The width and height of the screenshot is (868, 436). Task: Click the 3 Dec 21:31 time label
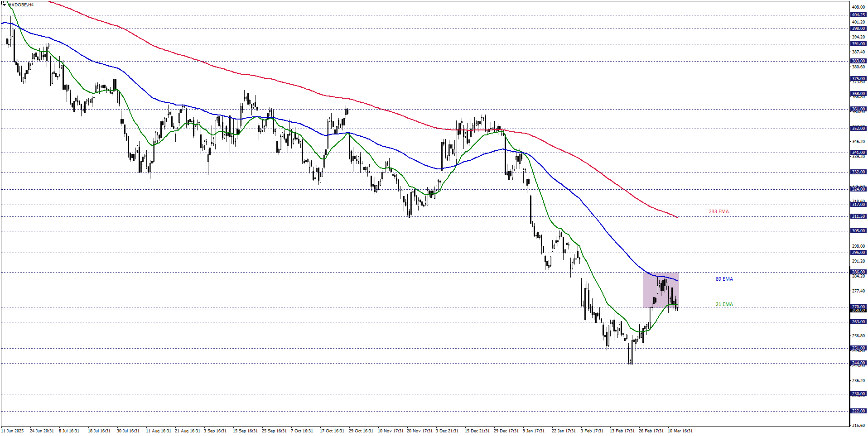447,431
